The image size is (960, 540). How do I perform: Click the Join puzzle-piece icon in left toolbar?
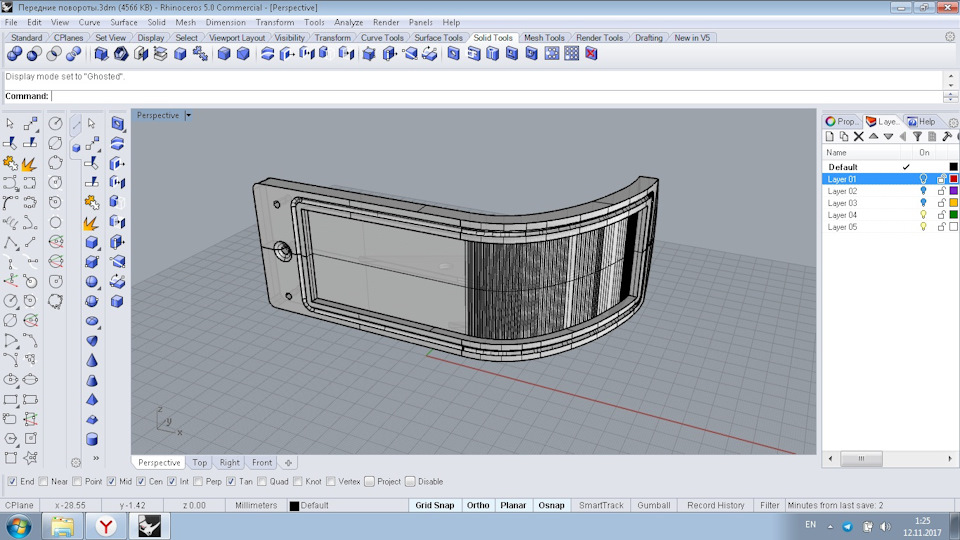click(x=10, y=163)
